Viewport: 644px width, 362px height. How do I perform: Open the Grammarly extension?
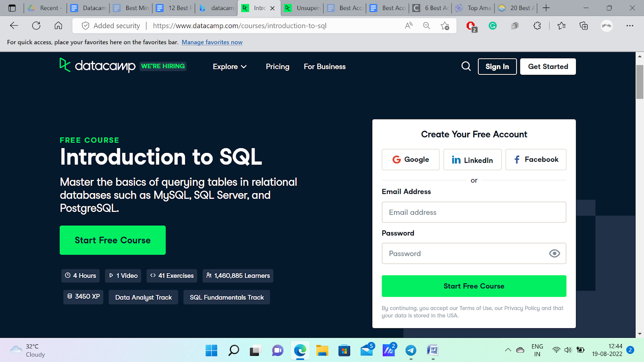click(493, 26)
